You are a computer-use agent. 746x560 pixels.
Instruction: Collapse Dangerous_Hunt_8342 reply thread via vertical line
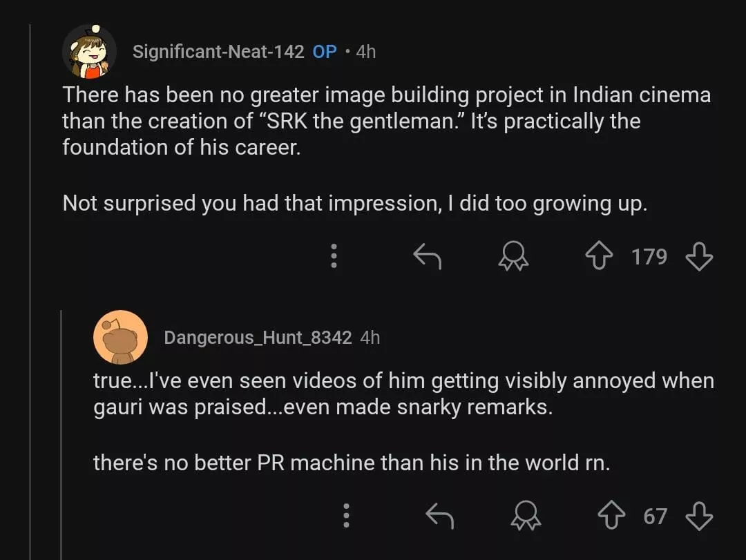tap(61, 428)
